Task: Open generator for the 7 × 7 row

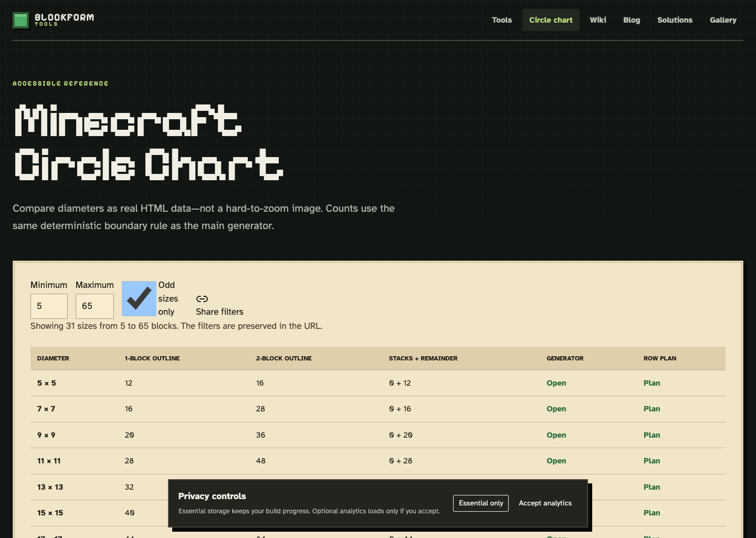Action: [556, 409]
